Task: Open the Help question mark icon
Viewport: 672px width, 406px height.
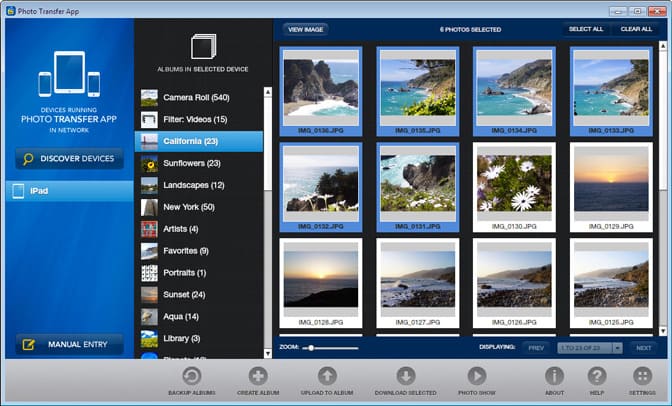Action: click(x=597, y=376)
